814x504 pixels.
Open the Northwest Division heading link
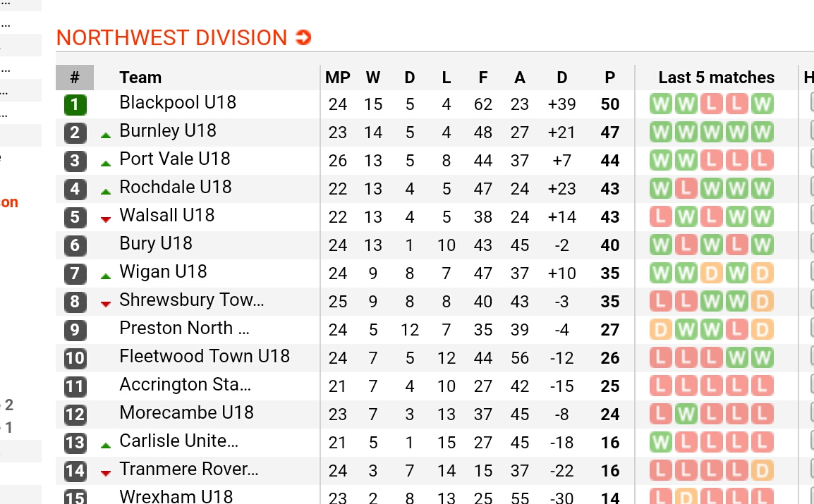tap(171, 38)
